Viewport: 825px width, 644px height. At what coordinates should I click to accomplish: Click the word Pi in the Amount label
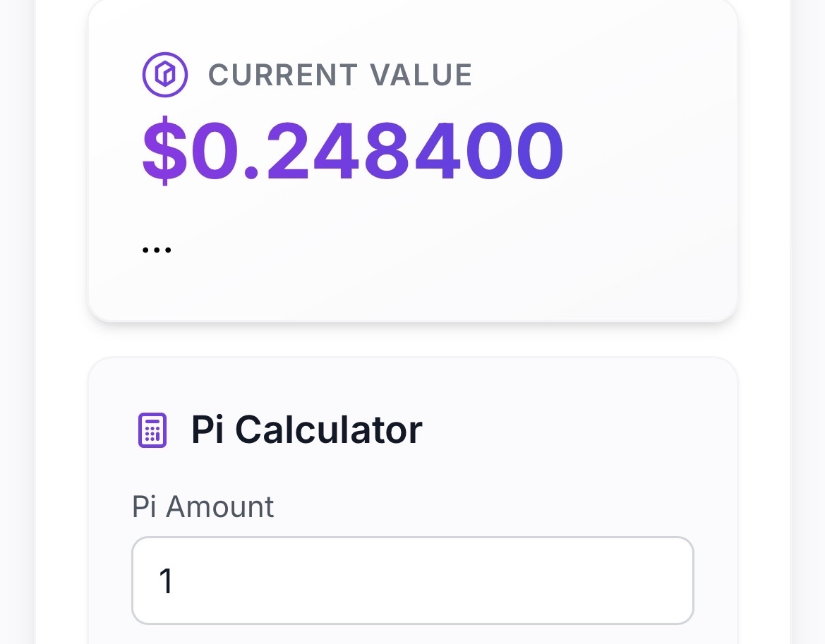tap(144, 506)
